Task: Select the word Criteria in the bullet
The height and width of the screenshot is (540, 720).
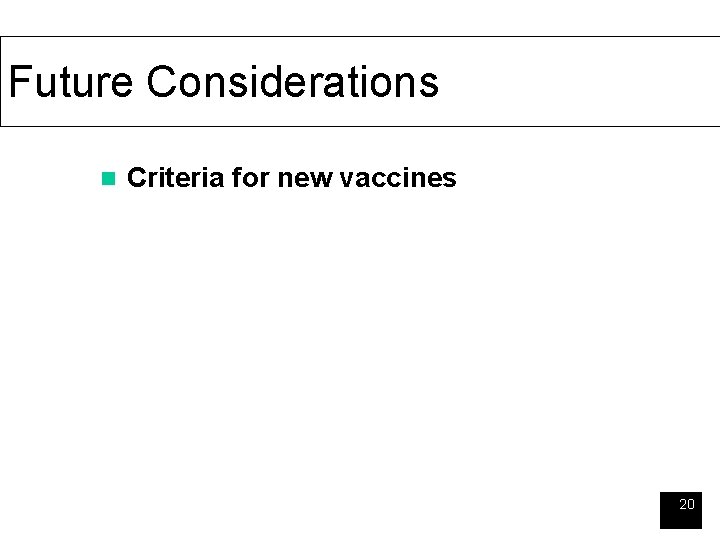Action: [x=176, y=178]
